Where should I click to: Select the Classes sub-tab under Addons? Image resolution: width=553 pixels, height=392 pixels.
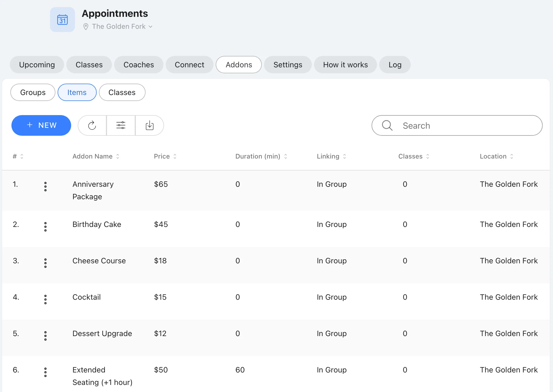(122, 92)
